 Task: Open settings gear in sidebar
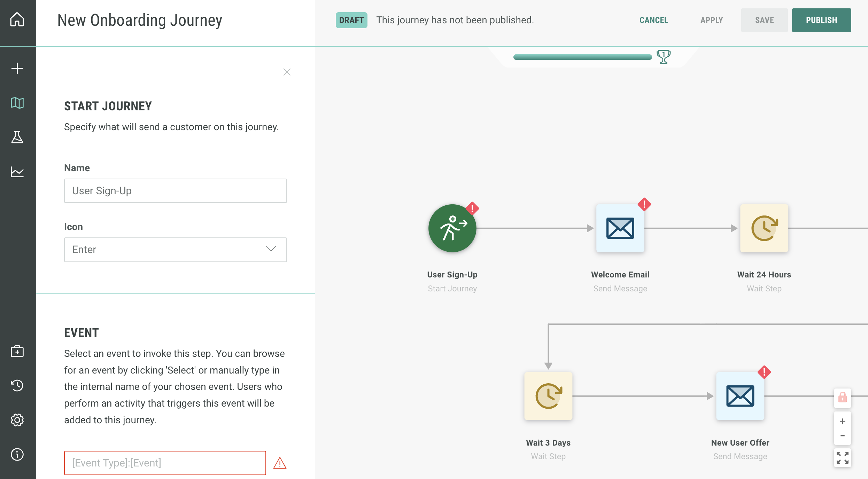point(17,420)
